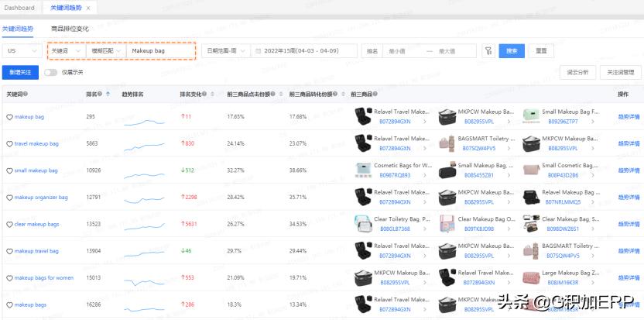This screenshot has height=320, width=644.
Task: Expand chevron beside MKPCW B08295SVPL in makeup bag row
Action: click(509, 122)
